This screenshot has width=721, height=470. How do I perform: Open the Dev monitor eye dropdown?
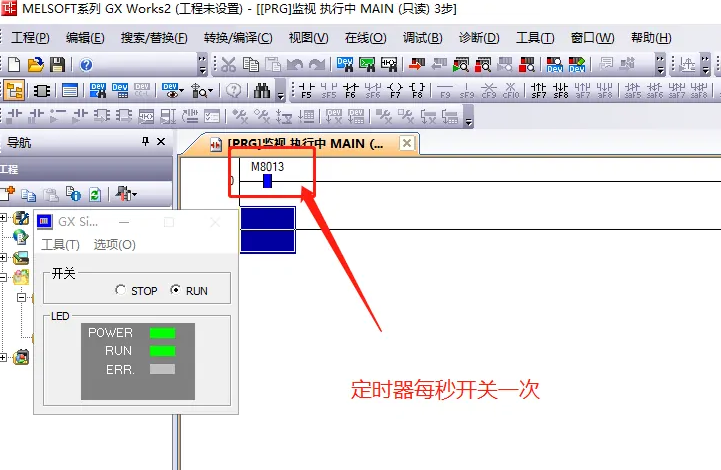174,90
